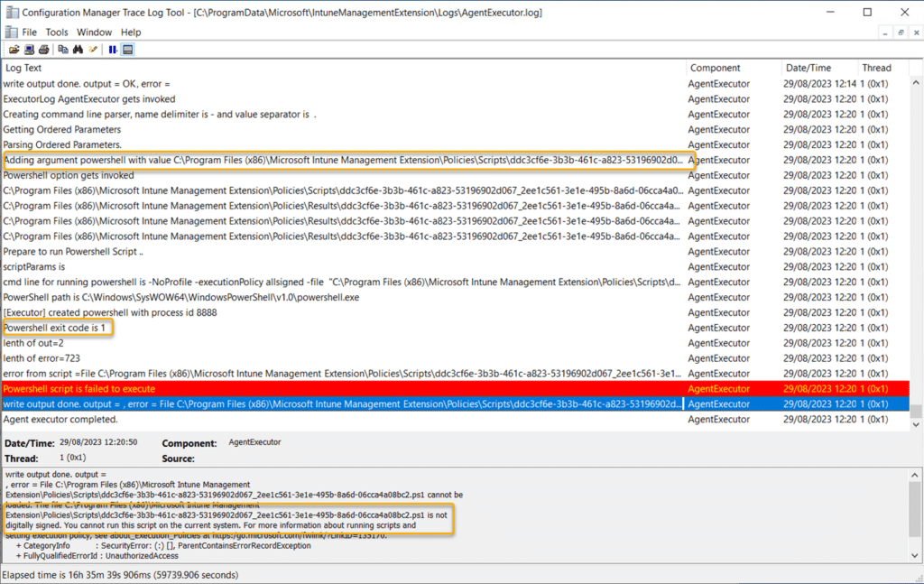This screenshot has height=584, width=924.
Task: Close the inner AgentExecutor.log document window
Action: [917, 33]
